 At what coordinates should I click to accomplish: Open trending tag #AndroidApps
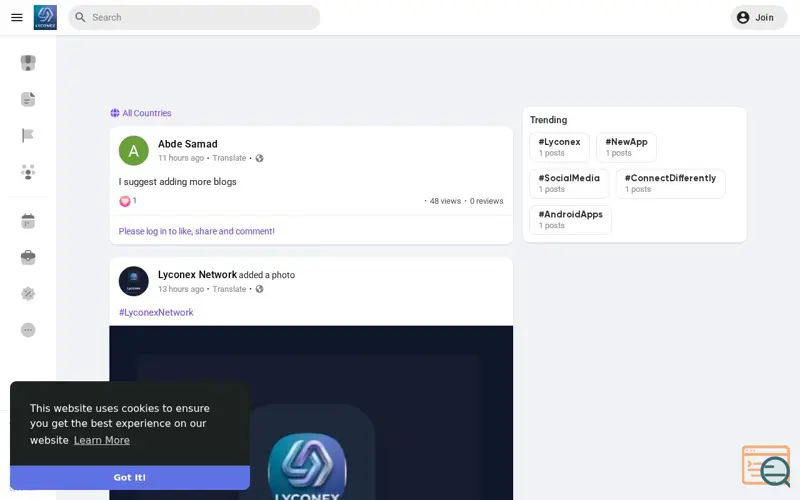click(x=570, y=219)
